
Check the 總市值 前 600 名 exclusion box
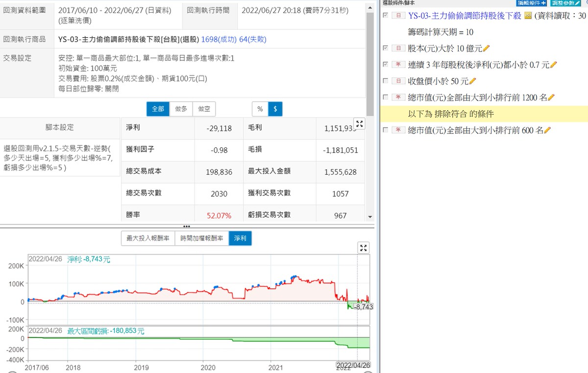(x=386, y=130)
